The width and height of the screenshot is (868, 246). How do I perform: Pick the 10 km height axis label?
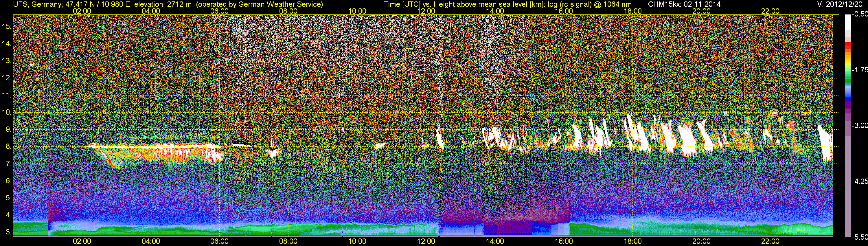[x=7, y=112]
